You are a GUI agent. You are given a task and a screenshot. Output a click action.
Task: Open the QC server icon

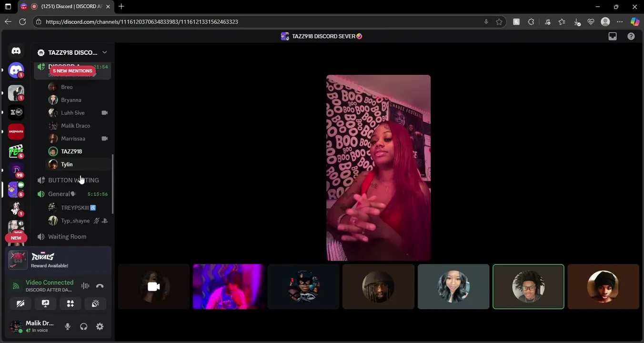tap(16, 112)
